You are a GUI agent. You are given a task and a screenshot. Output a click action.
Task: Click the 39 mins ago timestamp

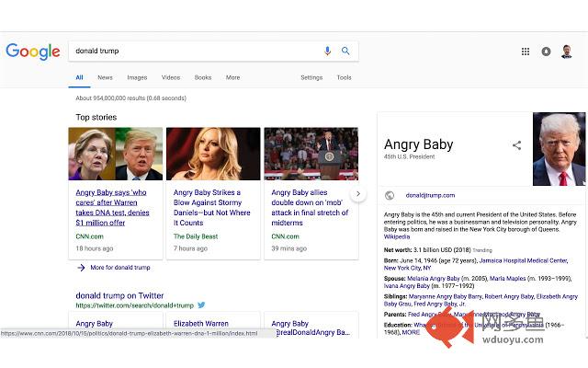pos(288,248)
